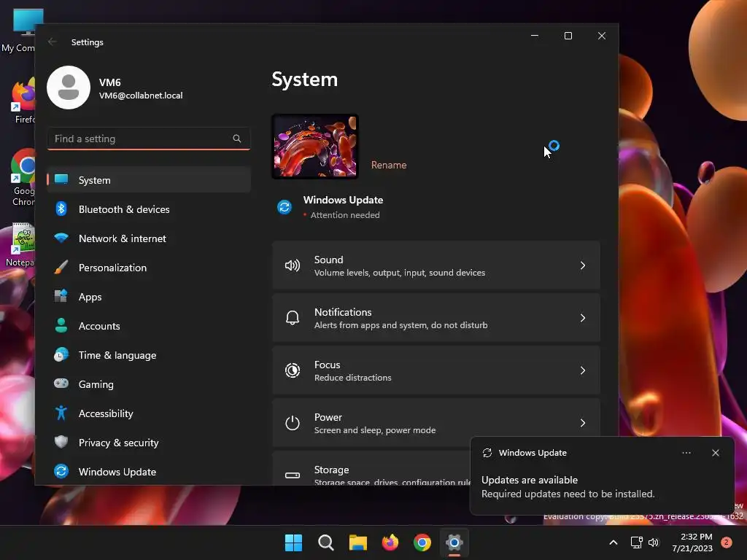Viewport: 747px width, 560px height.
Task: Open Apps settings category
Action: click(x=149, y=297)
